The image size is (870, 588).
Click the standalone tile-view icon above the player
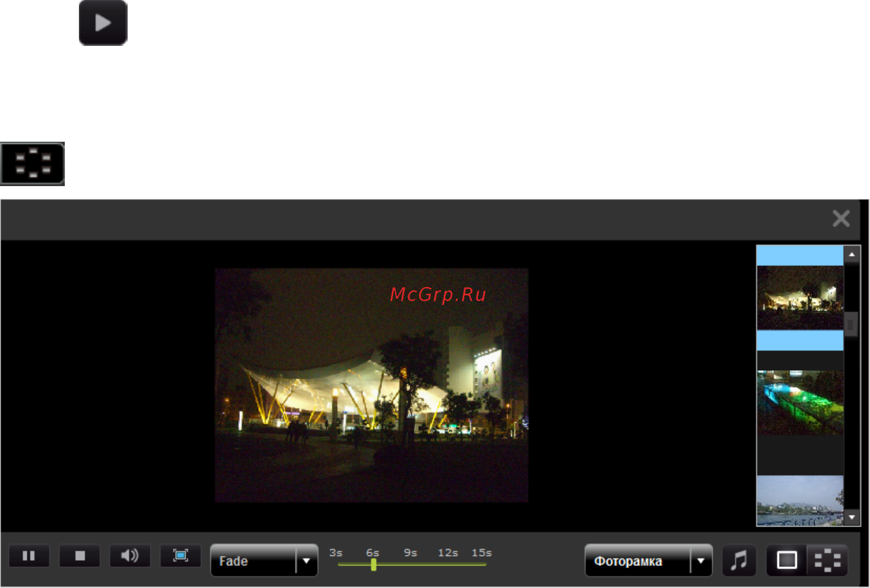[32, 164]
